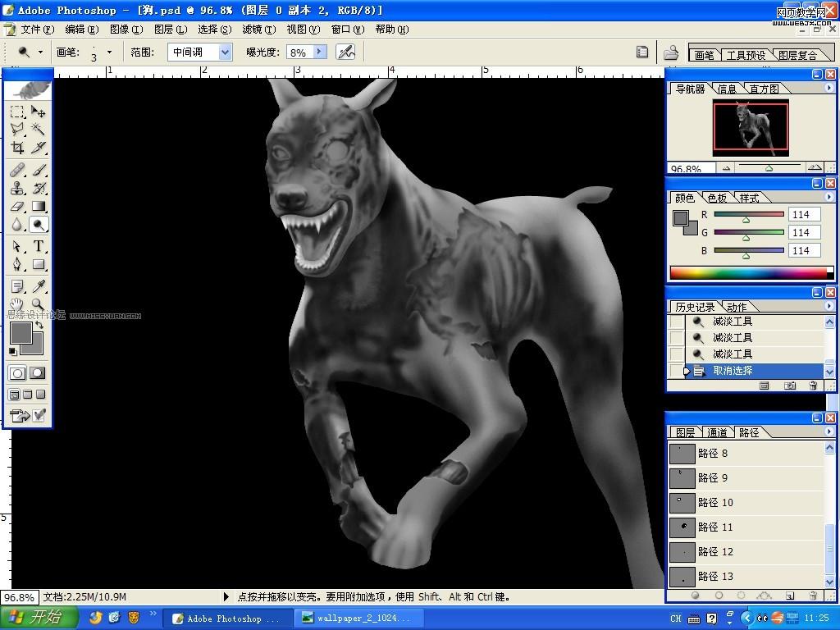The width and height of the screenshot is (840, 630).
Task: Switch to Quick Mask mode
Action: tap(38, 373)
